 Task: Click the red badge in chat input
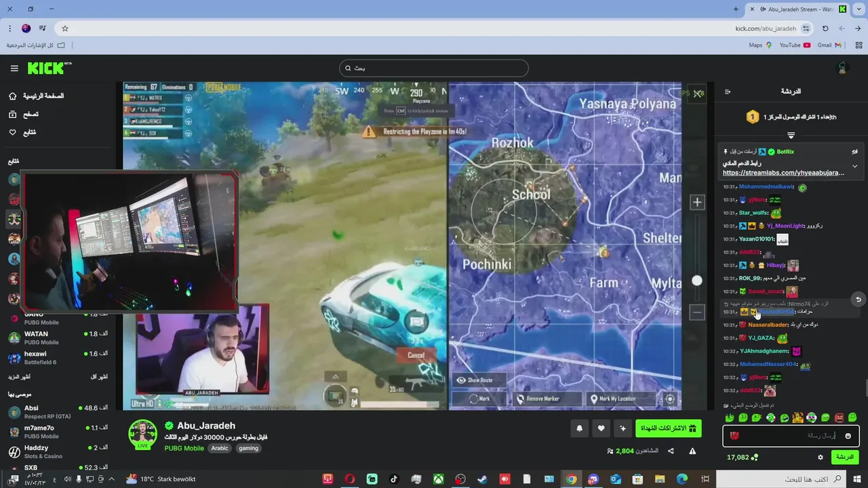click(734, 436)
